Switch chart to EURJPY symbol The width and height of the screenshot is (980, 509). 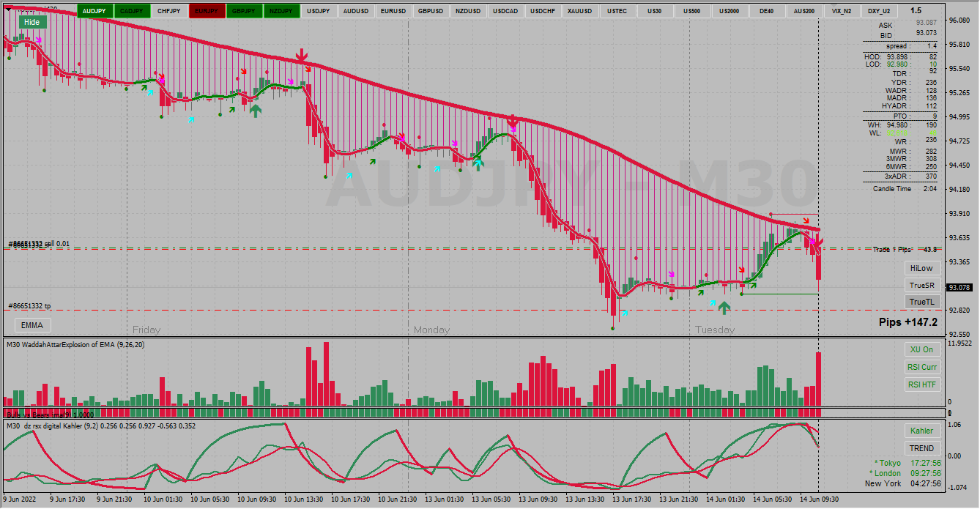[x=207, y=11]
